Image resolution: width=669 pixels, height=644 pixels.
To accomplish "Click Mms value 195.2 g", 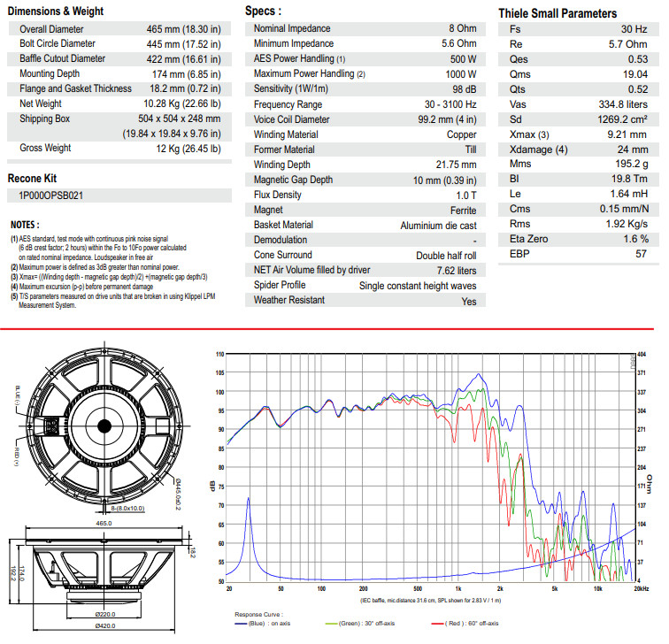I will [632, 164].
